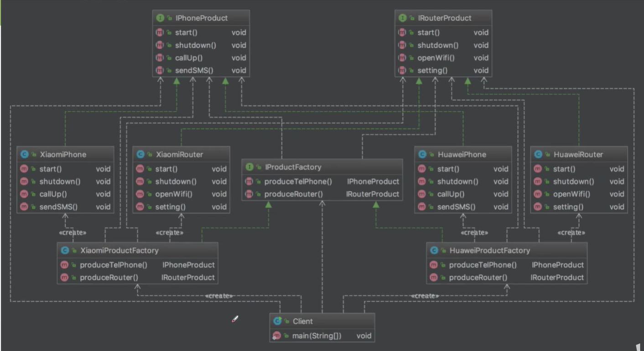Click method icon of HuaweiRouter shutdown()
644x351 pixels.
(x=538, y=182)
